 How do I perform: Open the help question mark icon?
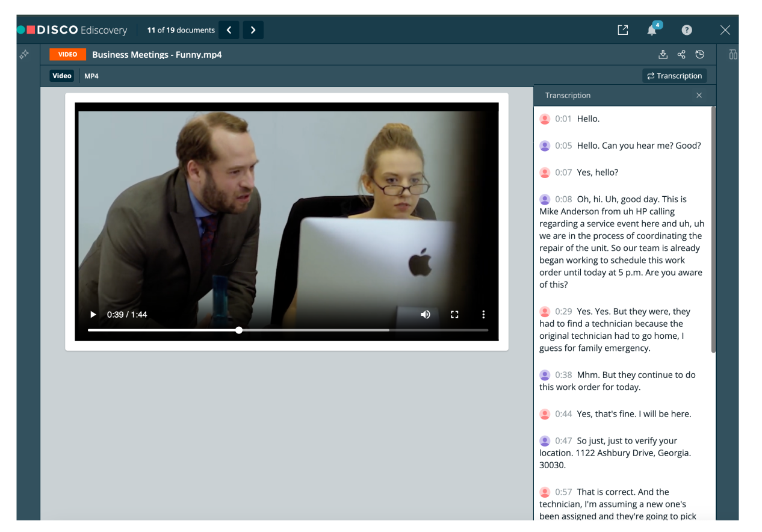pyautogui.click(x=687, y=30)
